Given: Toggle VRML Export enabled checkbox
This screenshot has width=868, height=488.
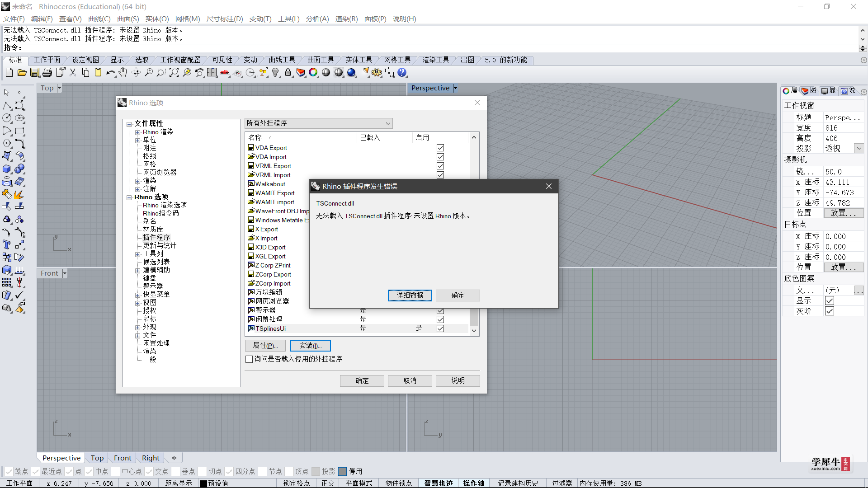Looking at the screenshot, I should click(440, 166).
